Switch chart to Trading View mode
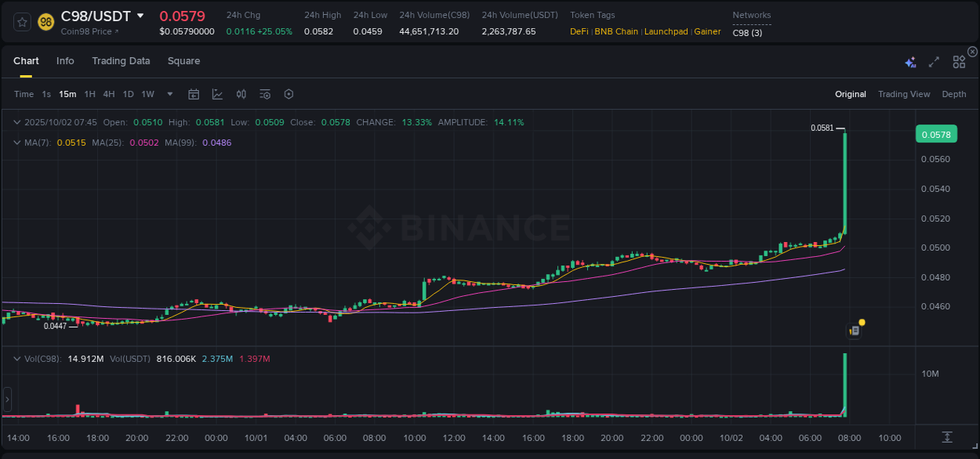The image size is (980, 459). pyautogui.click(x=904, y=93)
